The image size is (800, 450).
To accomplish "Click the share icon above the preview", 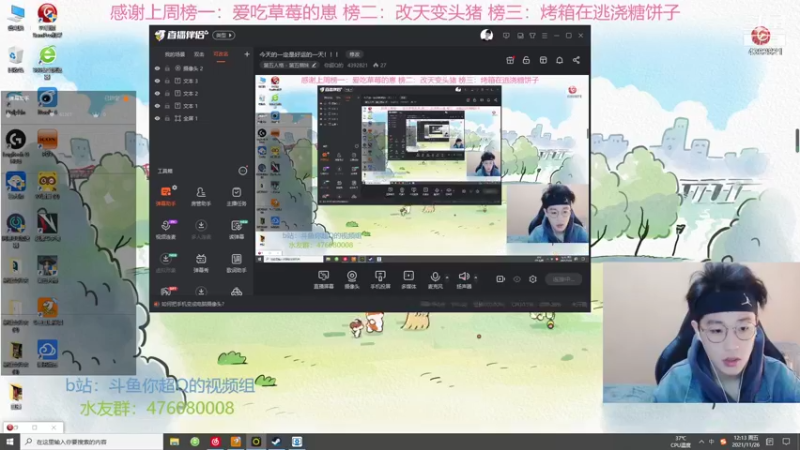I will pos(576,60).
